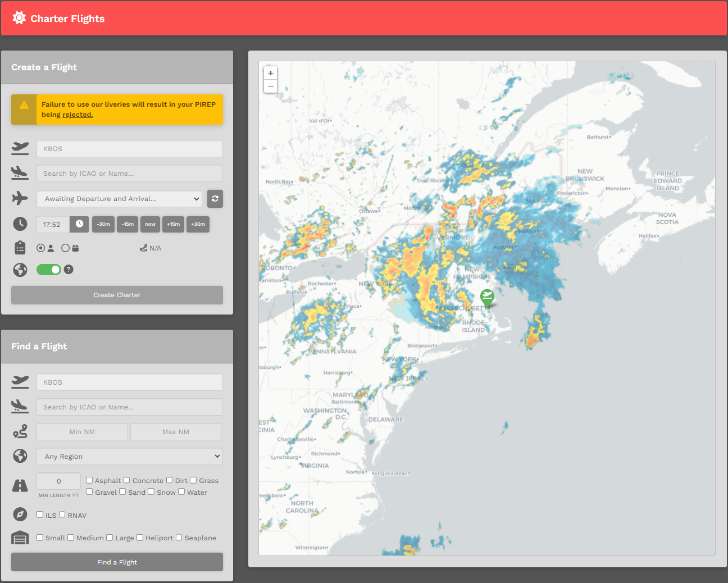Enable the ILS approach checkbox
Screen dimensions: 728x583
coord(40,514)
